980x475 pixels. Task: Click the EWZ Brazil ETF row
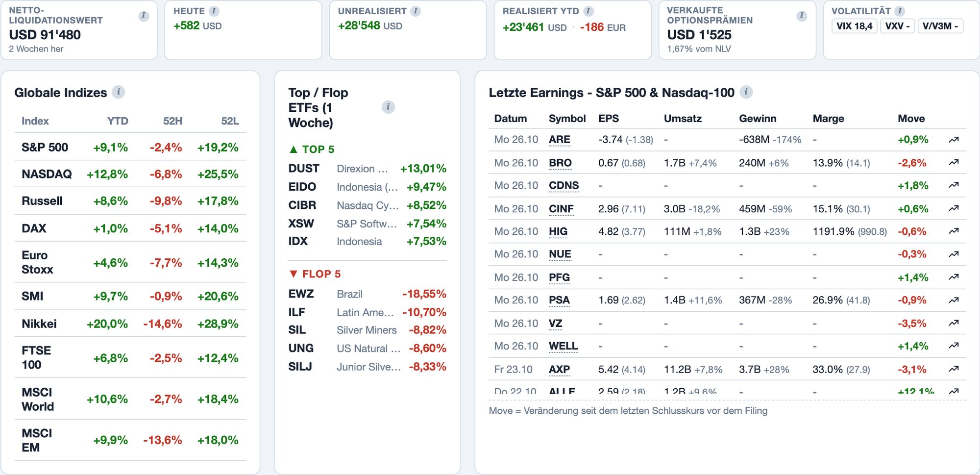point(367,294)
